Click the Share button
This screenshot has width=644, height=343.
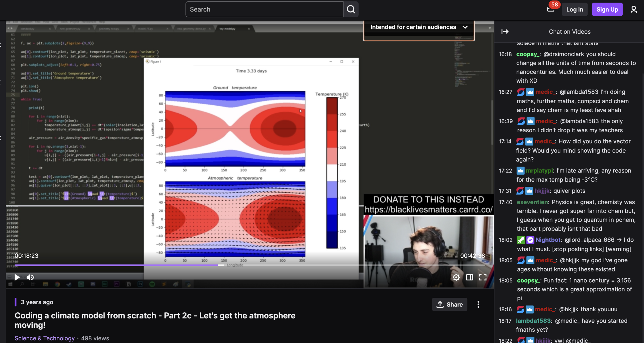pos(450,305)
